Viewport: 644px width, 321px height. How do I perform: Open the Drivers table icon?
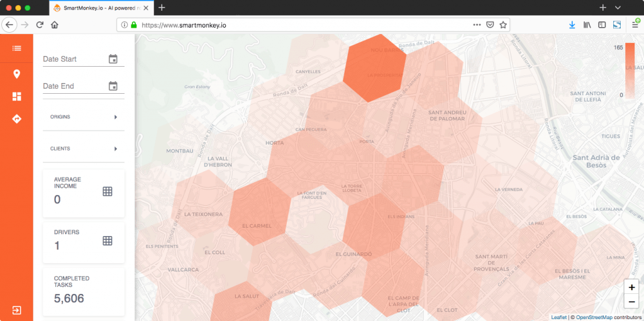(x=107, y=241)
